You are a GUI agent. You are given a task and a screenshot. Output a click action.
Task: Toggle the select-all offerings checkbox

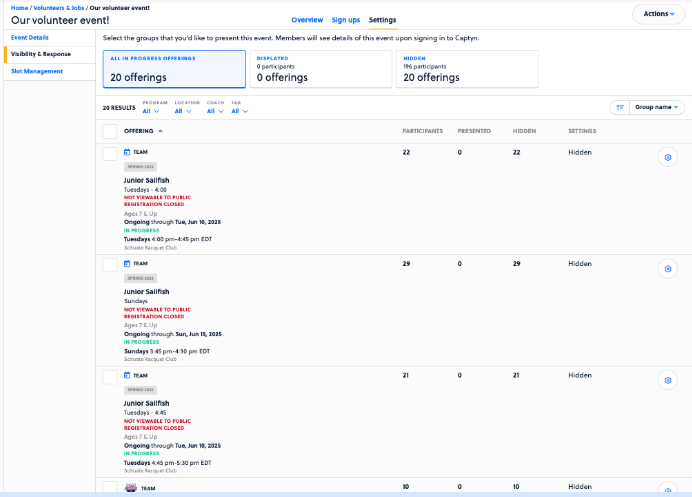pyautogui.click(x=110, y=131)
